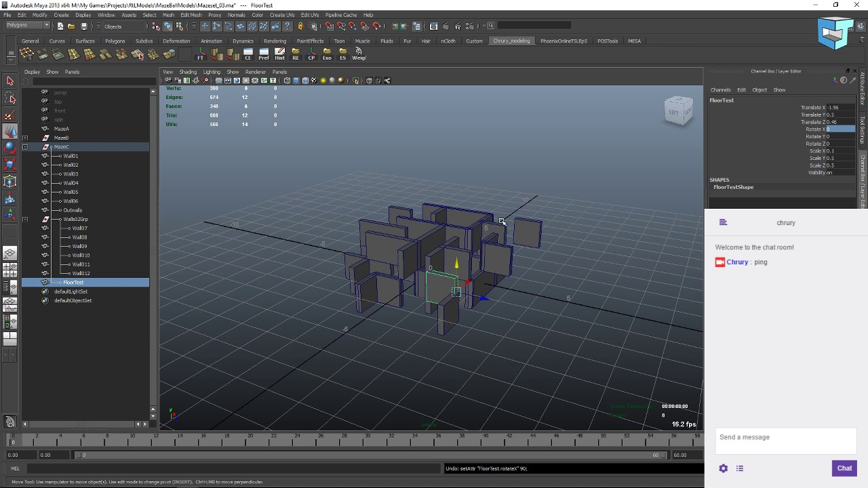Activate the Show Manipulator tool
The height and width of the screenshot is (488, 868).
tap(9, 214)
